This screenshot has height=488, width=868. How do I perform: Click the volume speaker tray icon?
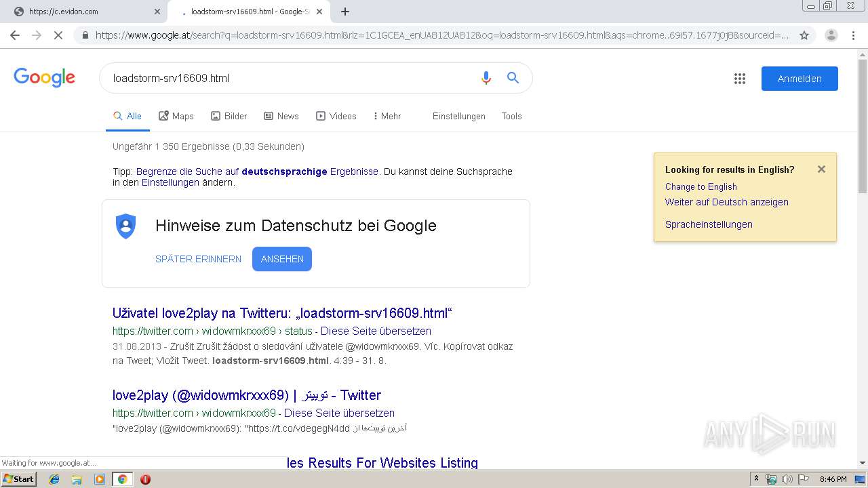tap(787, 479)
